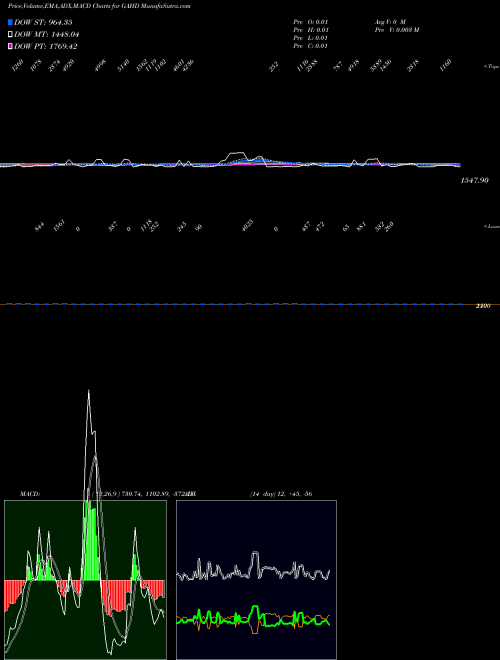The image size is (500, 660).
Task: Click the lower value 4023 label
Action: 248,225
